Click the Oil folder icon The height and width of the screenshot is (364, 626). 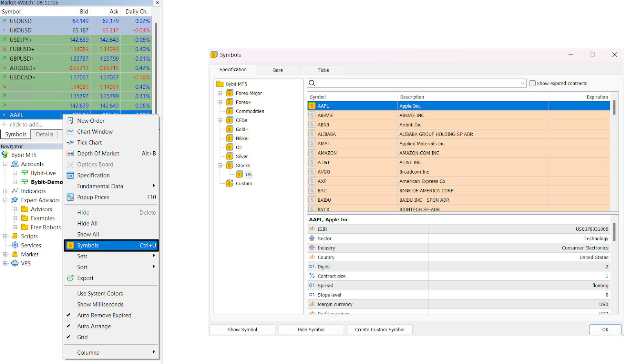click(230, 147)
